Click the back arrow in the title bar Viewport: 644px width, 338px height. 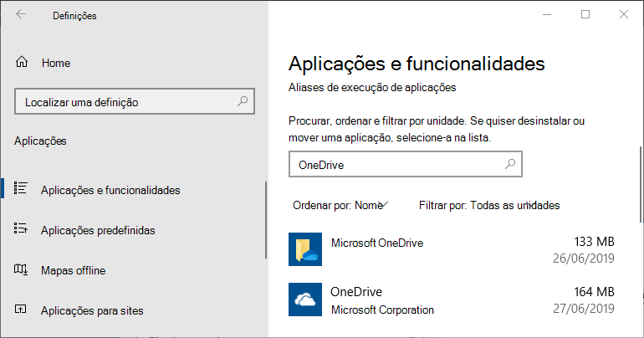[21, 15]
